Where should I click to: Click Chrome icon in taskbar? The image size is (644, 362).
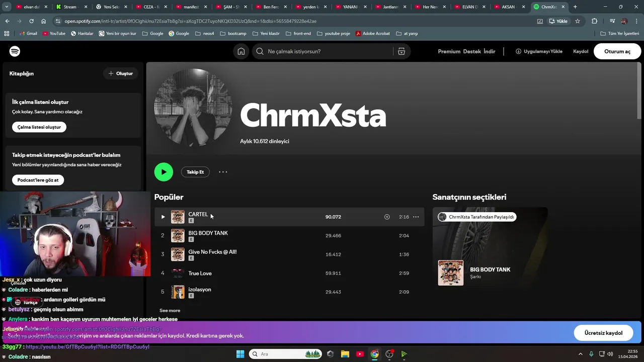[375, 354]
